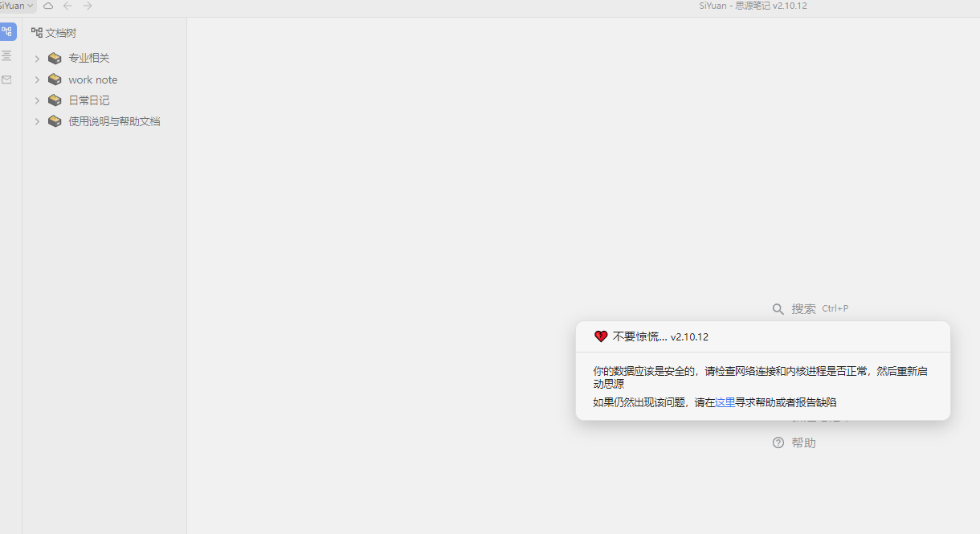The height and width of the screenshot is (534, 980).
Task: Expand the 使用说明与帮助文档 notebook chevron
Action: (x=37, y=121)
